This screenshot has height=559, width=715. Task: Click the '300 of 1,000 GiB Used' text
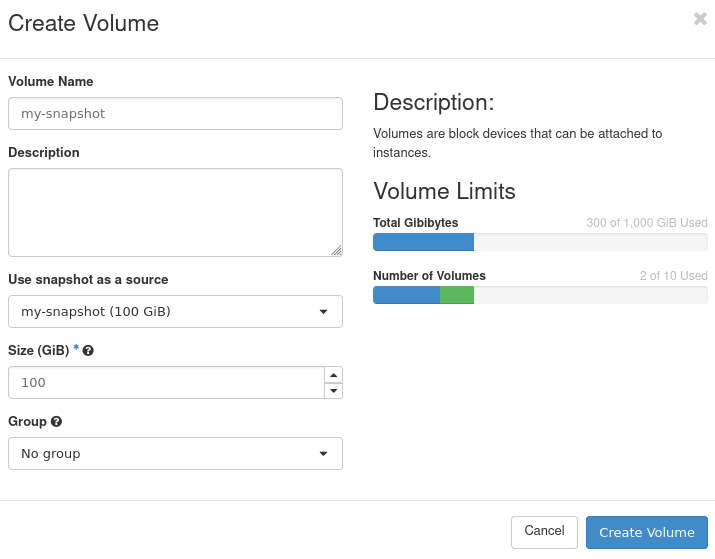click(646, 223)
